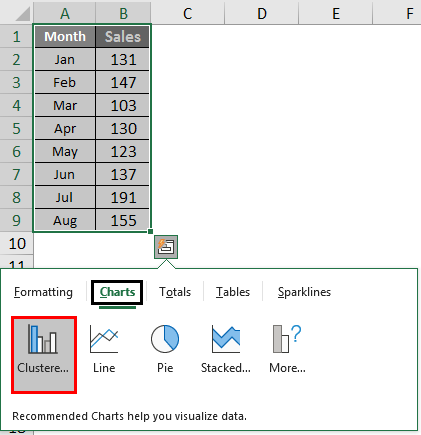The width and height of the screenshot is (421, 435).
Task: Click the Quick Analysis button icon
Action: [166, 247]
